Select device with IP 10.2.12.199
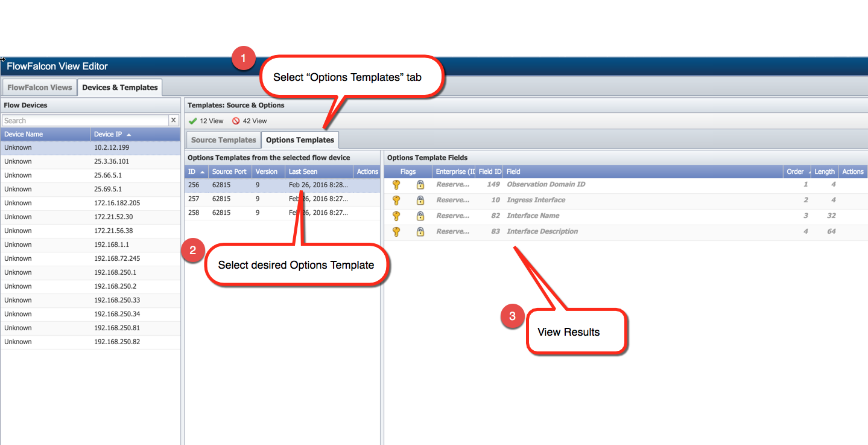 point(90,147)
